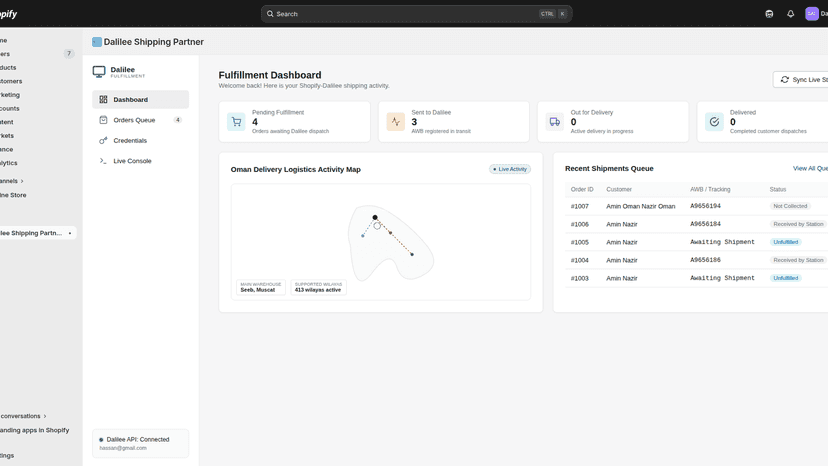
Task: Click Received by Station badge for #1006
Action: (x=798, y=224)
